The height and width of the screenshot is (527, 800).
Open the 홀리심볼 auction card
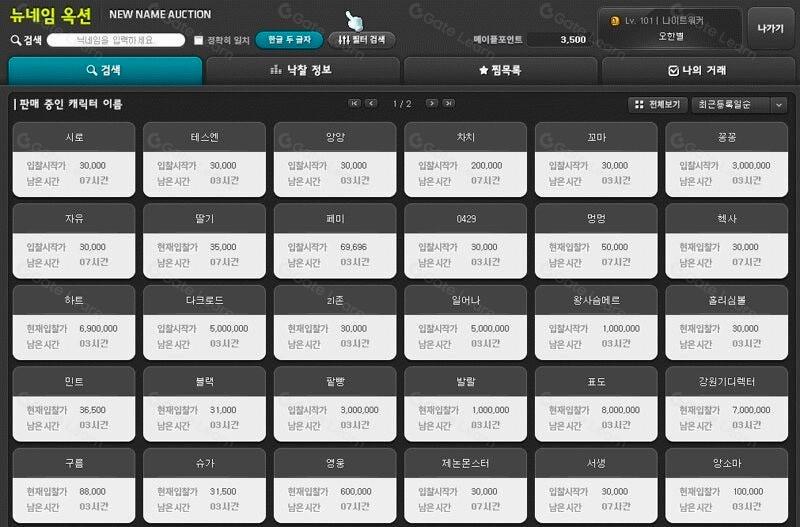click(x=727, y=322)
